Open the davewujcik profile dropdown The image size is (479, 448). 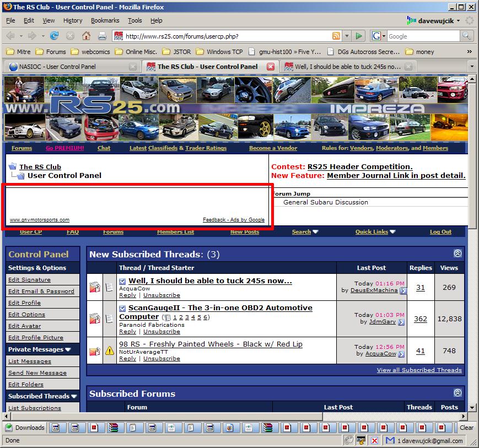pos(458,21)
